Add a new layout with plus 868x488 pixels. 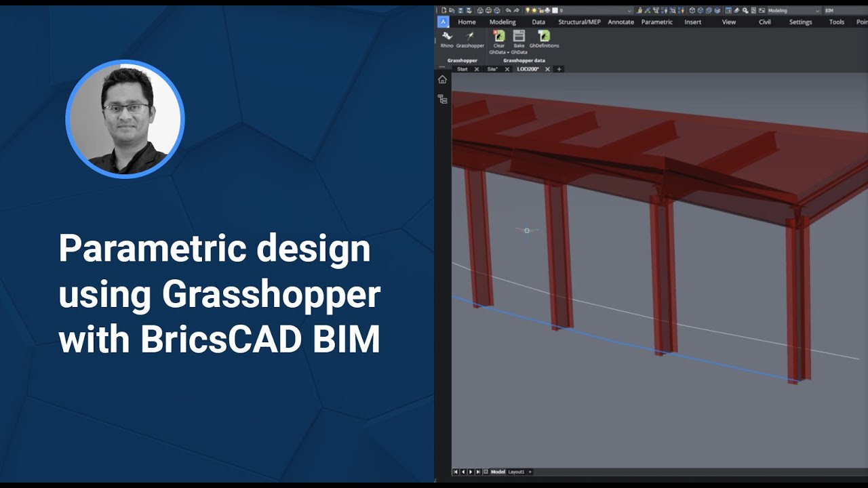click(x=530, y=472)
